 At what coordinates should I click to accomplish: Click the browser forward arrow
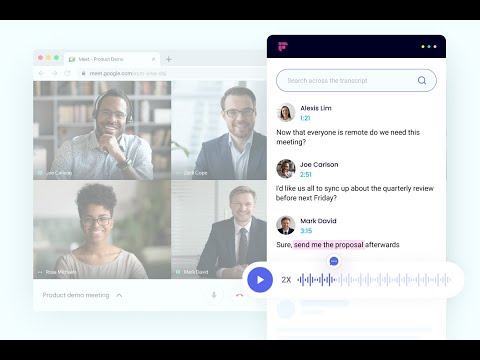tap(54, 73)
